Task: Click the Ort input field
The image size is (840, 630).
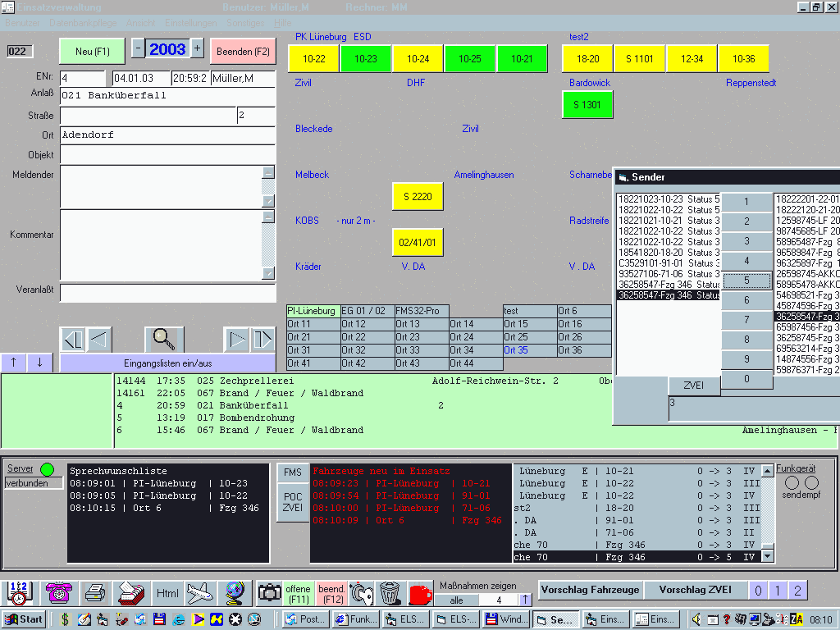Action: [x=167, y=135]
